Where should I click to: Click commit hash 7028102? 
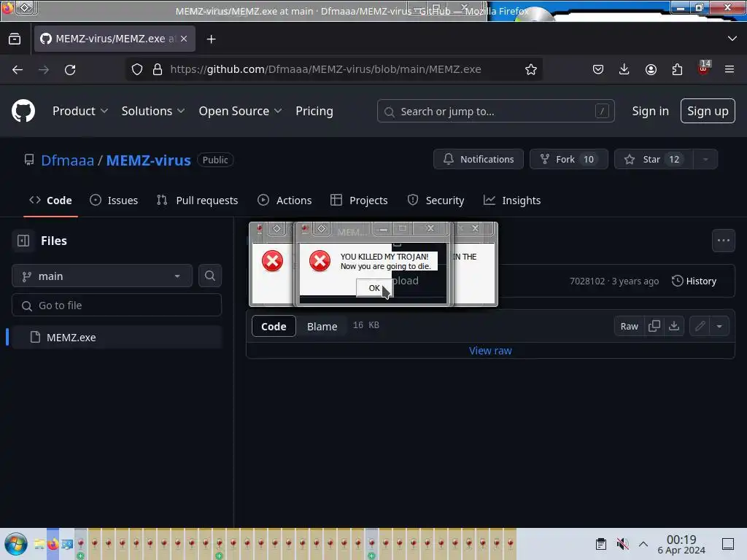click(587, 281)
